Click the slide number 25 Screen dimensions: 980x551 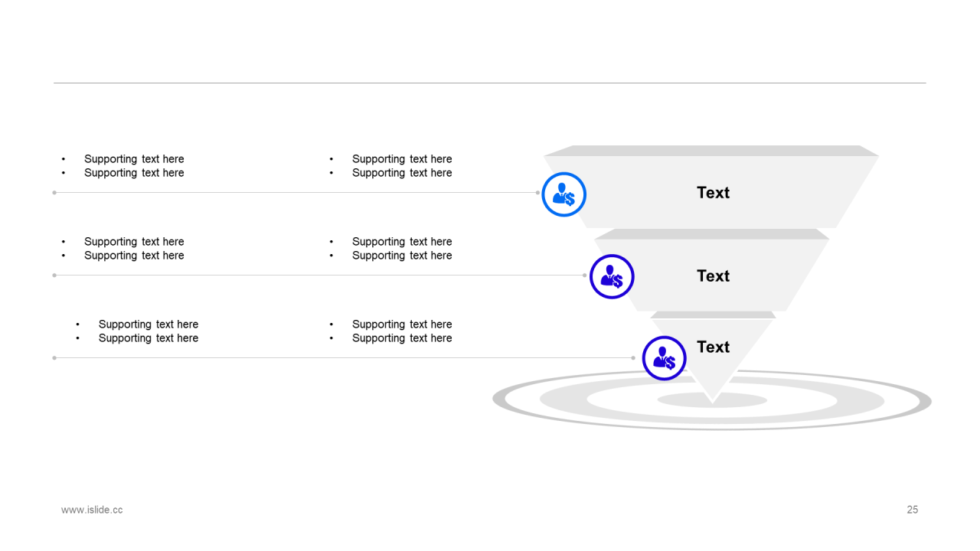(x=912, y=510)
